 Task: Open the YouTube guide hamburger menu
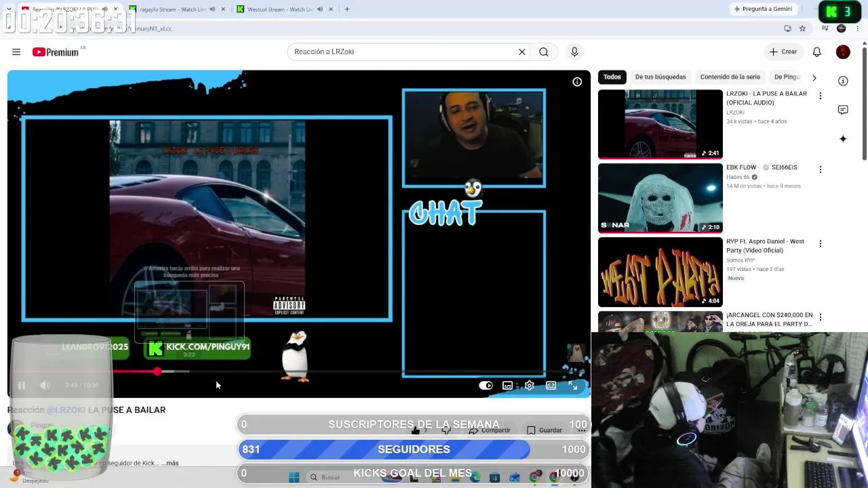tap(16, 52)
